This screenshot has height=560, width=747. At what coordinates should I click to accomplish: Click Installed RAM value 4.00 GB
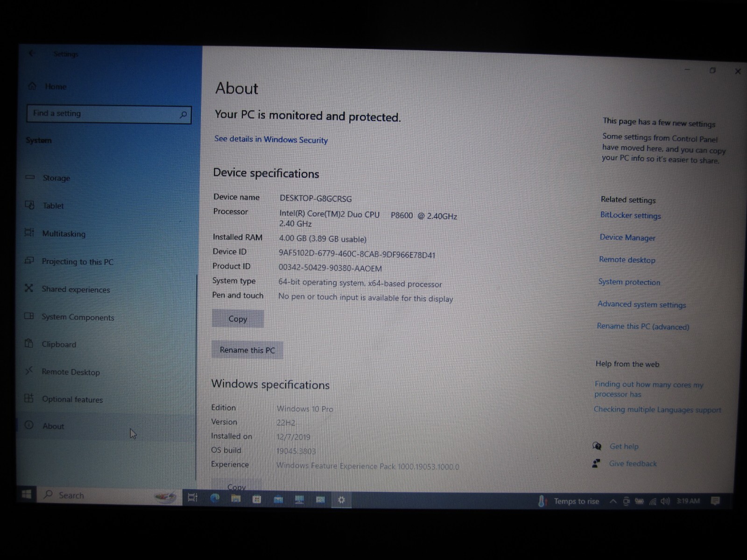point(323,239)
